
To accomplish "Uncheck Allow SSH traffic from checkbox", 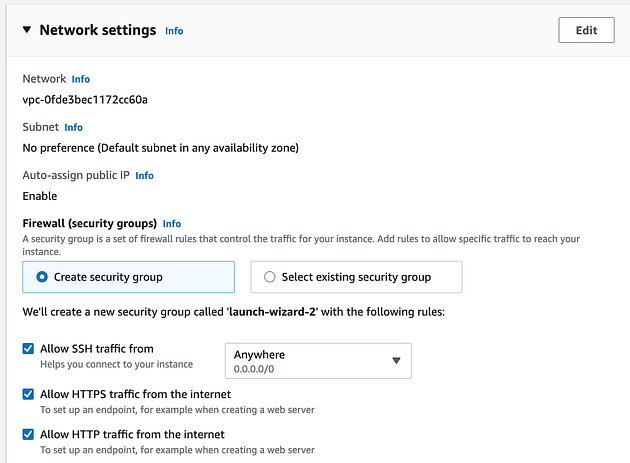I will coord(28,348).
